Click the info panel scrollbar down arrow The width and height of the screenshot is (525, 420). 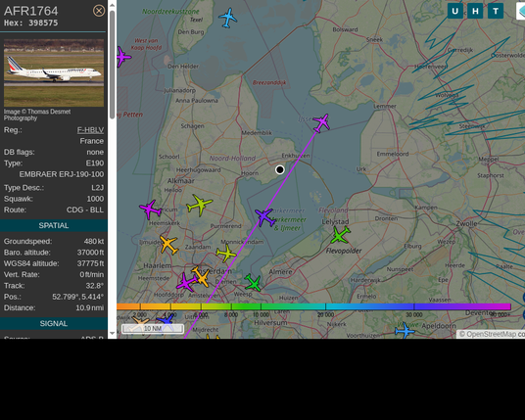[113, 333]
